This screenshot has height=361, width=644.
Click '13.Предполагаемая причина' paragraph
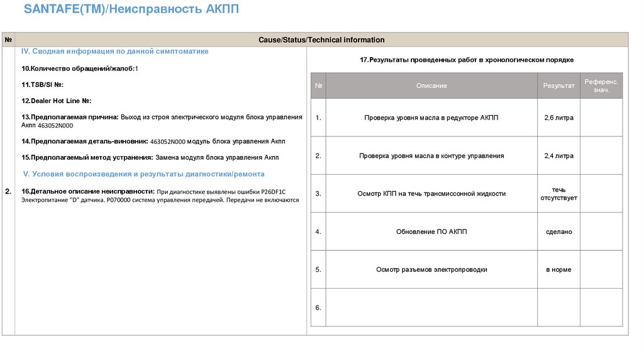point(162,121)
